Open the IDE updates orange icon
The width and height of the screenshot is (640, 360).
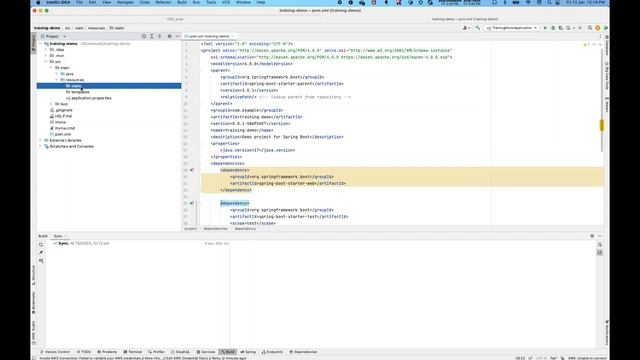[598, 28]
